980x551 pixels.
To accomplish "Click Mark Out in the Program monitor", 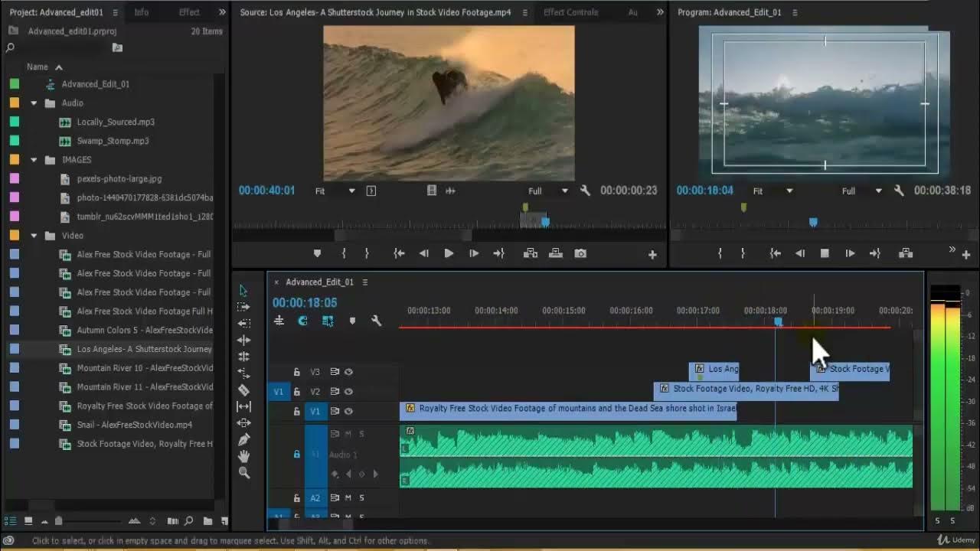I will coord(743,253).
